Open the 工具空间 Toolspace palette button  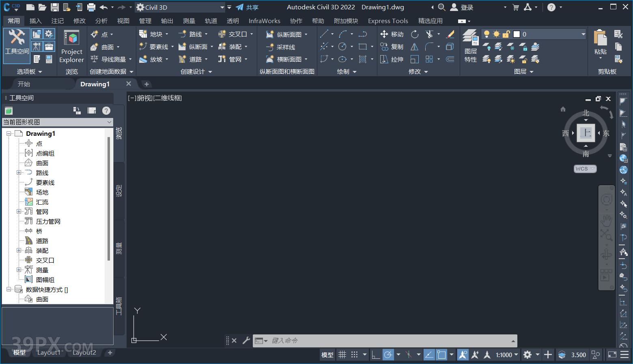[x=17, y=45]
